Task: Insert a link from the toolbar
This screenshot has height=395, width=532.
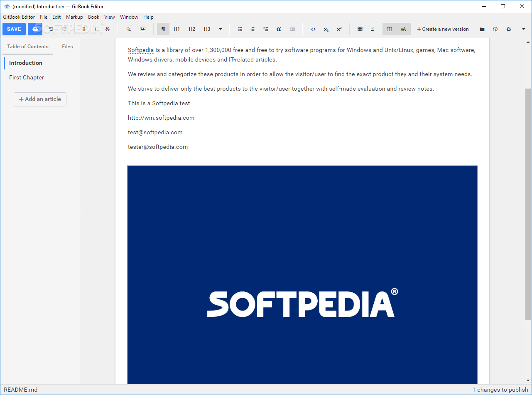Action: (x=129, y=29)
